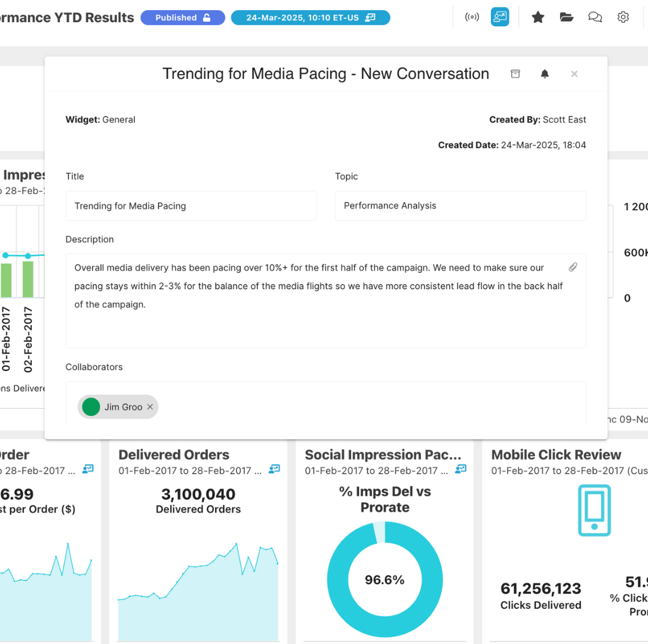
Task: Open the 24-Mar-2025 date range pill
Action: 310,18
